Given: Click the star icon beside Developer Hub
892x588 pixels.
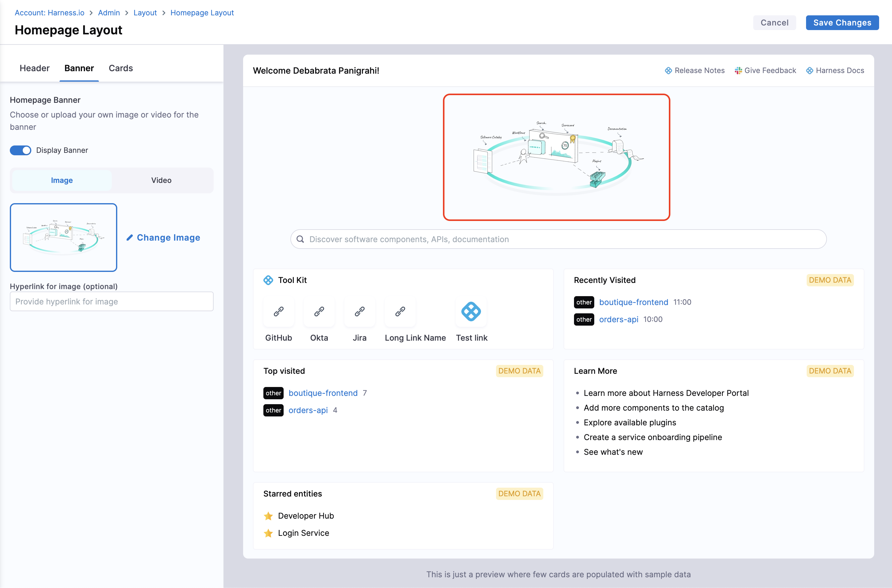Looking at the screenshot, I should tap(268, 516).
